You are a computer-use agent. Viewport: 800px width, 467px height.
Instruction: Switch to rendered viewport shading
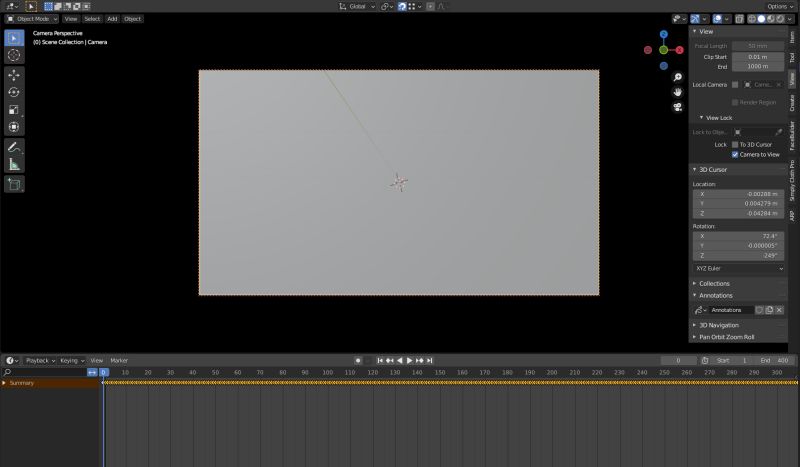point(780,19)
